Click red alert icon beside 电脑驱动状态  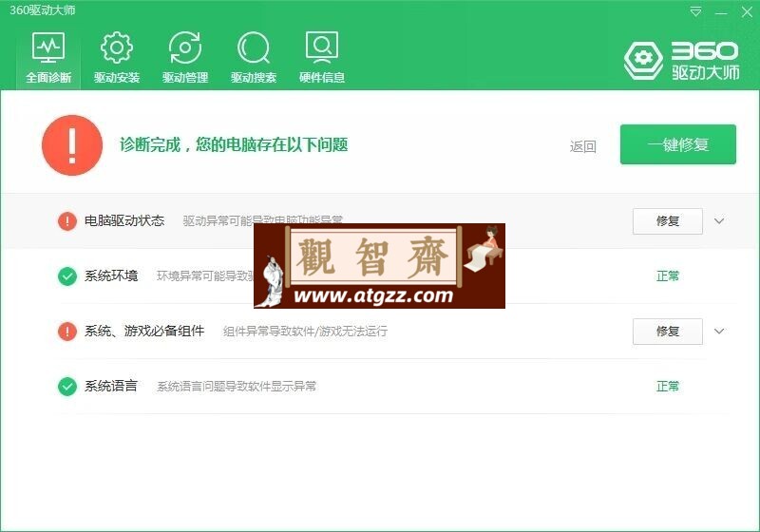66,221
